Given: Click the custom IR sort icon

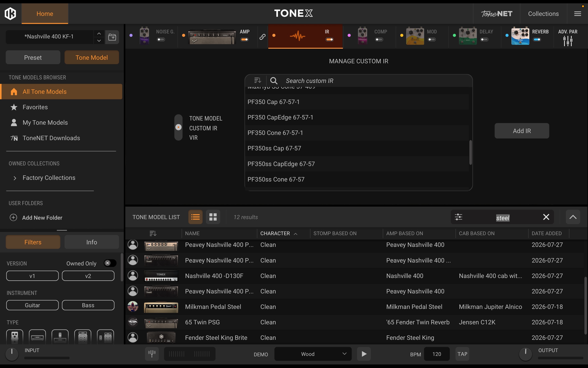Looking at the screenshot, I should tap(258, 80).
